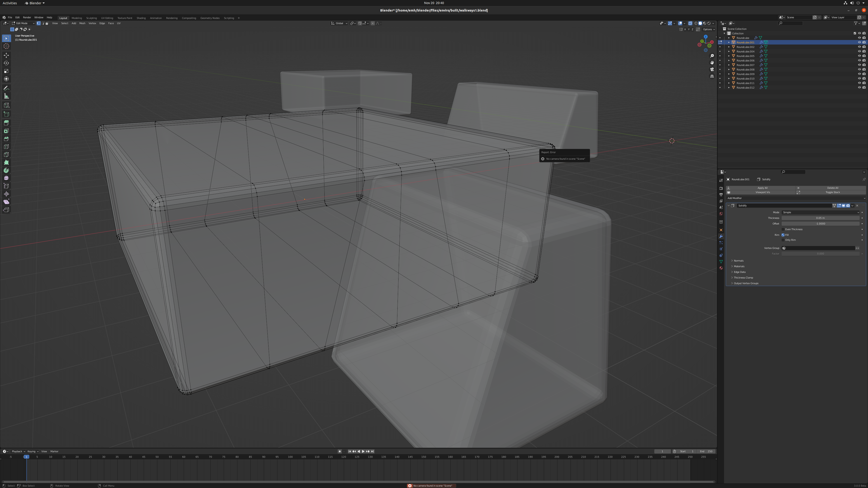
Task: Toggle X-ray display in viewport header
Action: (x=690, y=23)
